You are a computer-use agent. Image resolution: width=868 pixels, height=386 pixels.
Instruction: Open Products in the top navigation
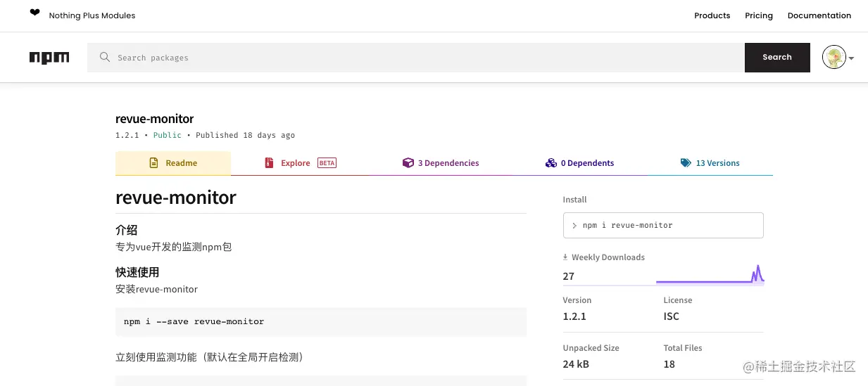coord(712,15)
